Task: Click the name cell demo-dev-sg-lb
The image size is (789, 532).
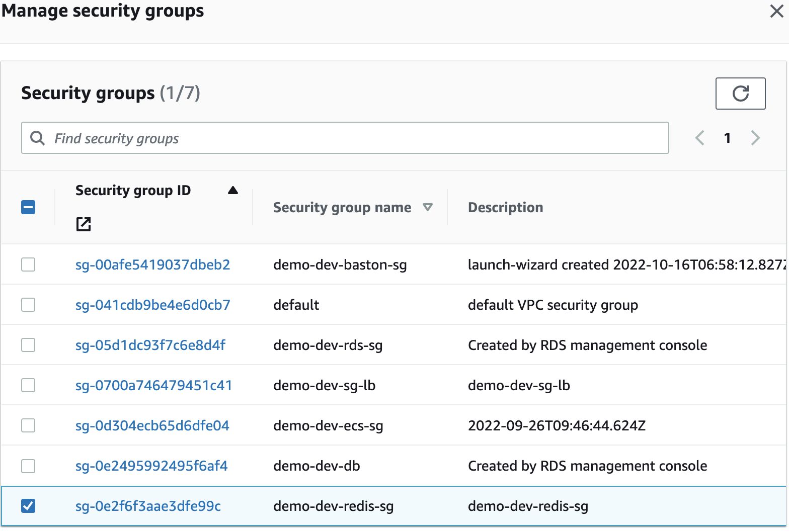Action: point(324,385)
